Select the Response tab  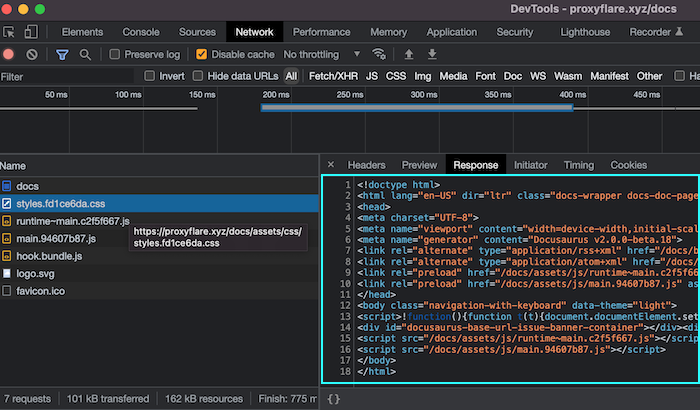(x=475, y=165)
